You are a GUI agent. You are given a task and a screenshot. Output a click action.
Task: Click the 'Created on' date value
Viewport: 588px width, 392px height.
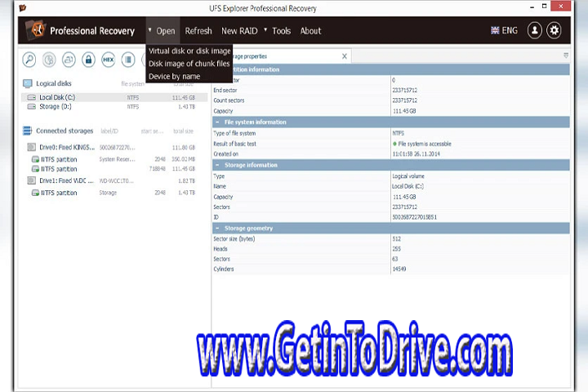click(x=416, y=154)
